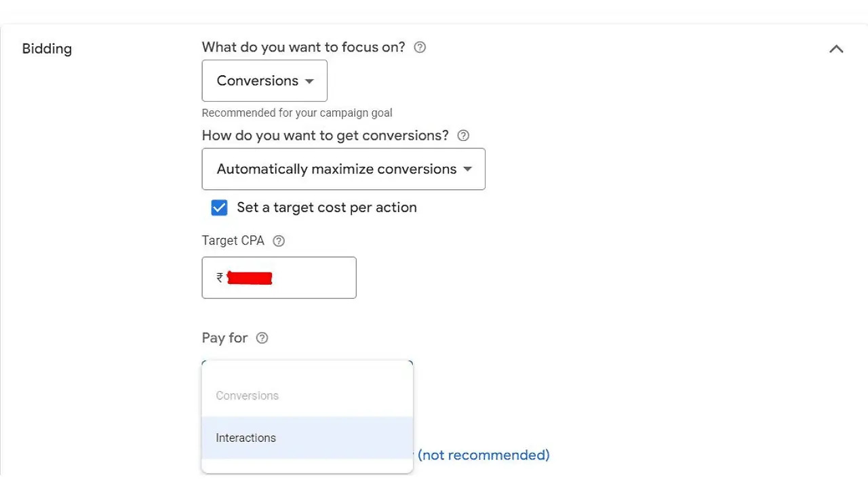Open the "What do you want to focus on" selector

pyautogui.click(x=264, y=81)
